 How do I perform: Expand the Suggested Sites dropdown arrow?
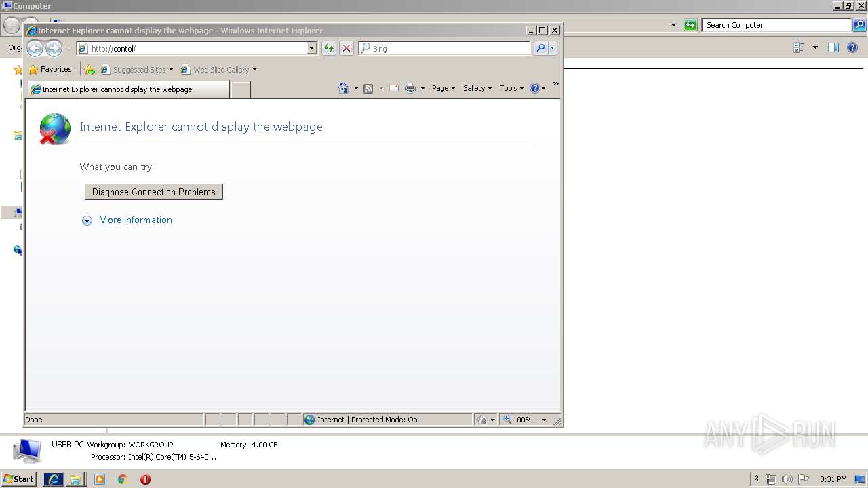click(171, 69)
